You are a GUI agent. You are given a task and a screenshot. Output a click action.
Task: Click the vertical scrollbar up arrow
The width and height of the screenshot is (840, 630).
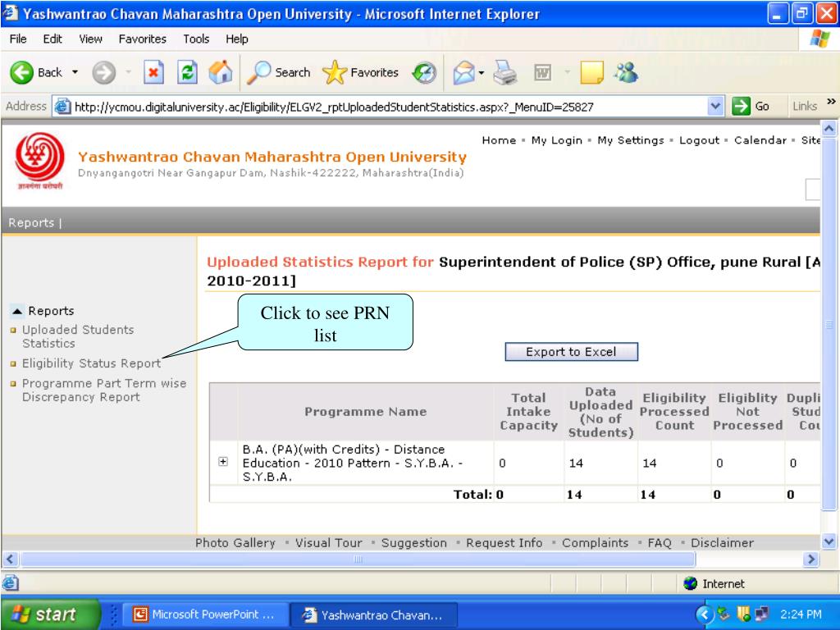[829, 129]
